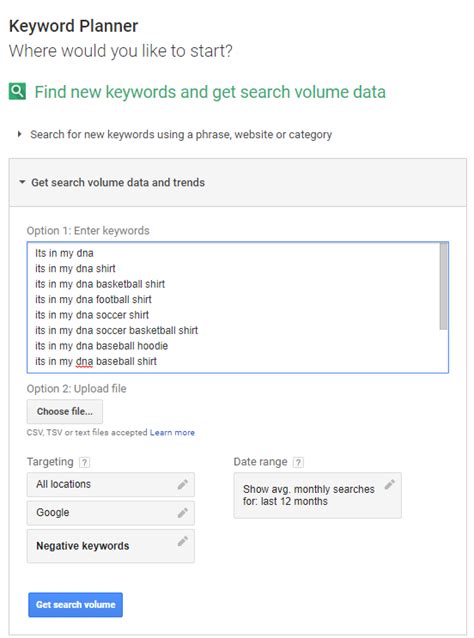Image resolution: width=474 pixels, height=638 pixels.
Task: Click the 'its in my dna baseball hoodie' line
Action: coord(101,346)
